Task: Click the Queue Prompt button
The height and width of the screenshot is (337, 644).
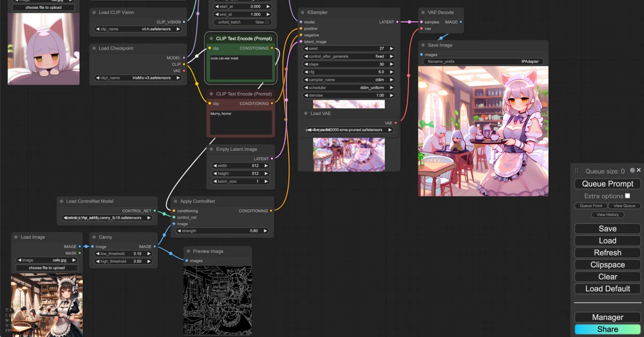Action: [x=608, y=184]
